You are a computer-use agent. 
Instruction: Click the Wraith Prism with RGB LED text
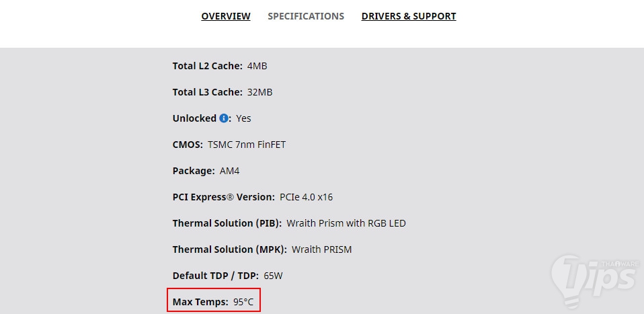coord(346,223)
